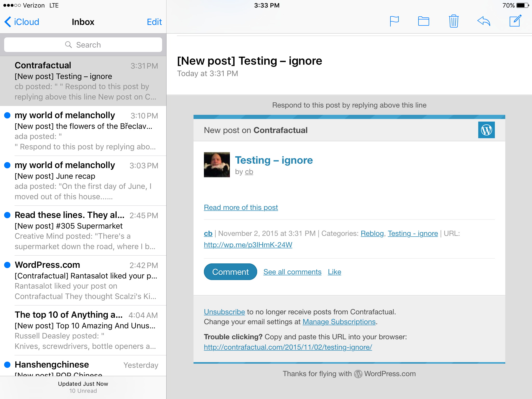Go back to iCloud mailboxes
532x399 pixels.
pos(22,22)
